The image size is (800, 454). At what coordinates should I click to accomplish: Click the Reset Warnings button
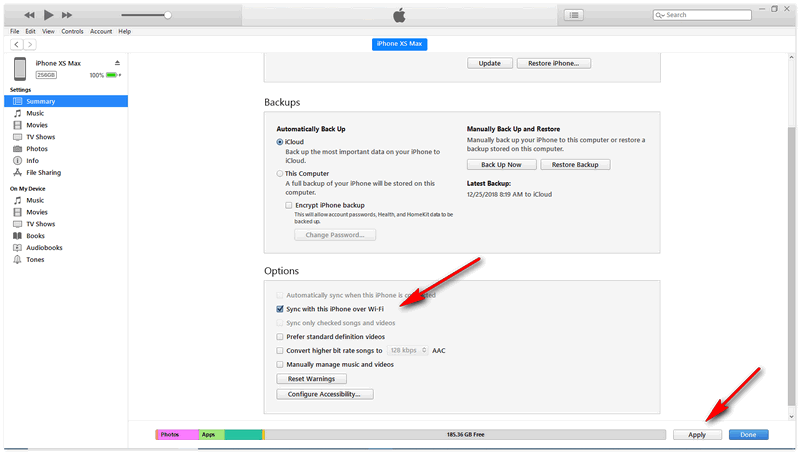pos(311,379)
